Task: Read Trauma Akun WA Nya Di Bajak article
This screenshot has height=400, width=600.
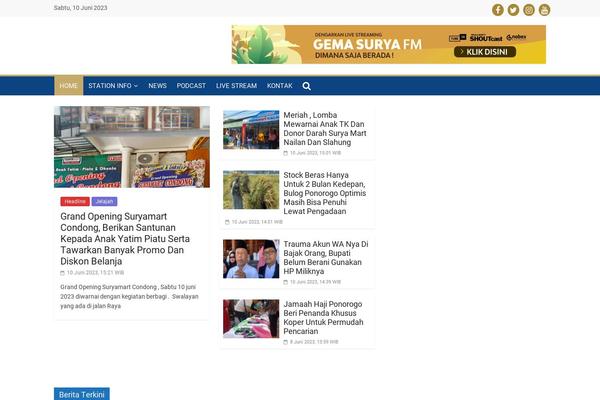Action: click(x=326, y=258)
